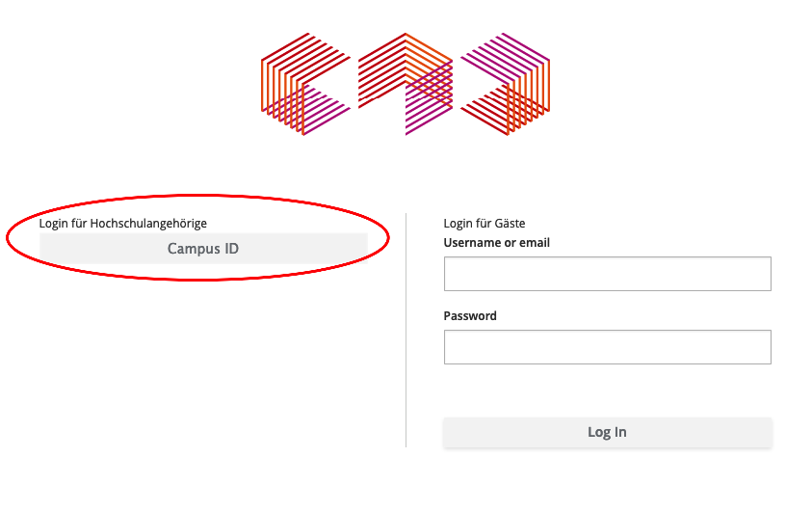Viewport: 812px width, 511px height.
Task: Click the red ellipse outline around Campus ID
Action: point(198,197)
